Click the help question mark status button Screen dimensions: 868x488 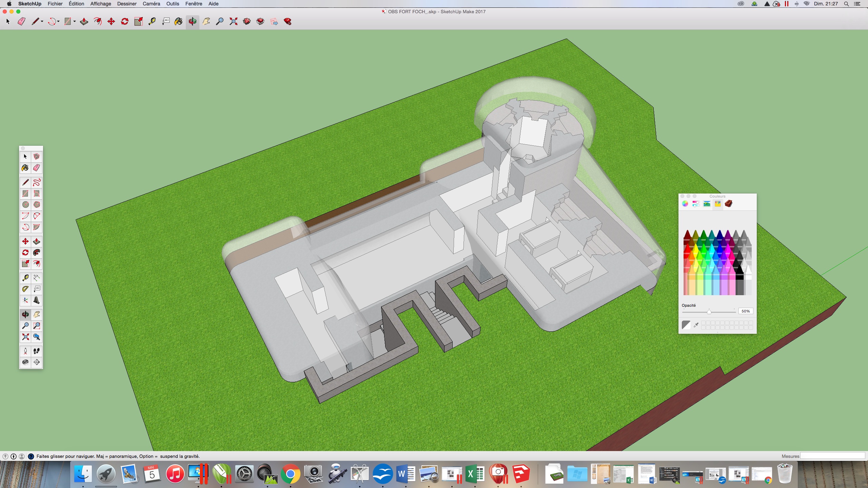31,456
